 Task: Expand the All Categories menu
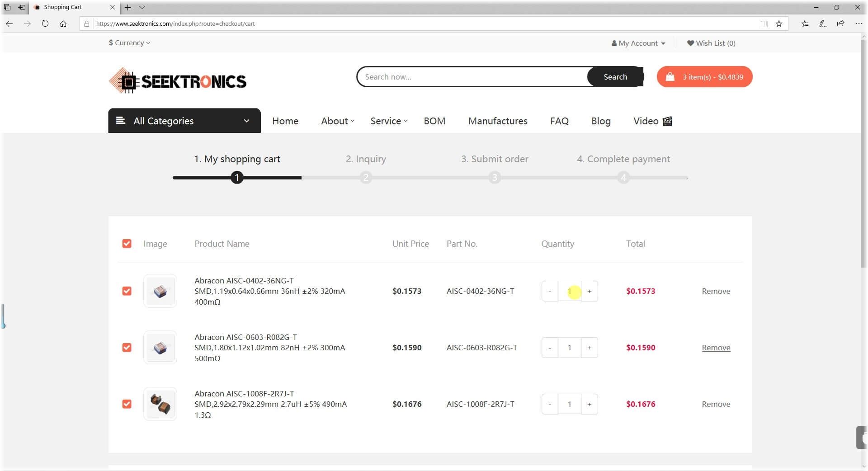tap(184, 121)
